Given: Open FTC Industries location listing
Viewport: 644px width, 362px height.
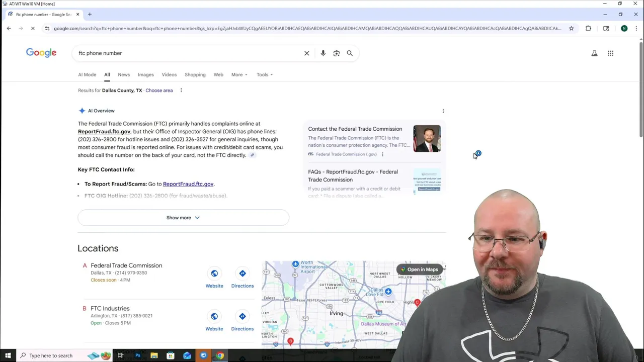Looking at the screenshot, I should [110, 309].
